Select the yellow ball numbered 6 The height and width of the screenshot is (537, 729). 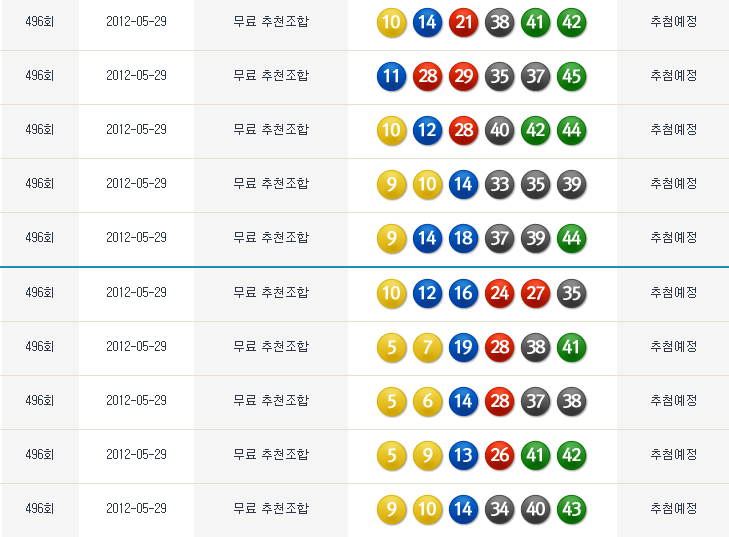pyautogui.click(x=427, y=401)
